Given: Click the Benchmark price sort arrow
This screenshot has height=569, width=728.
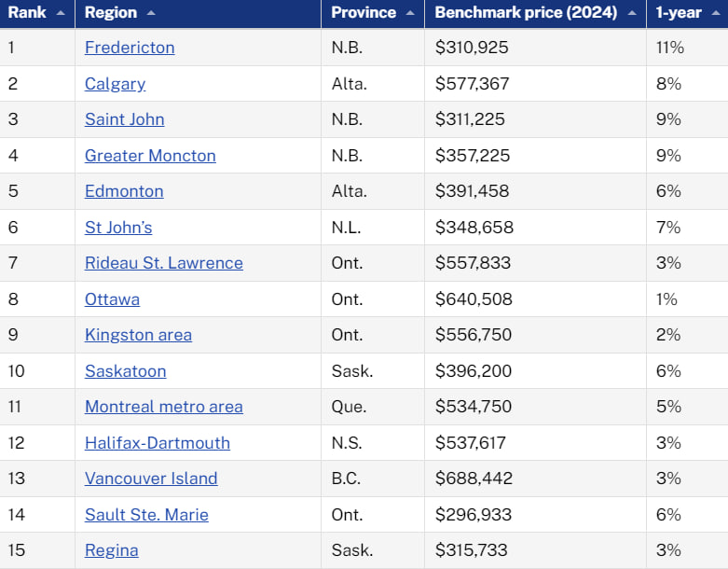Looking at the screenshot, I should point(632,13).
